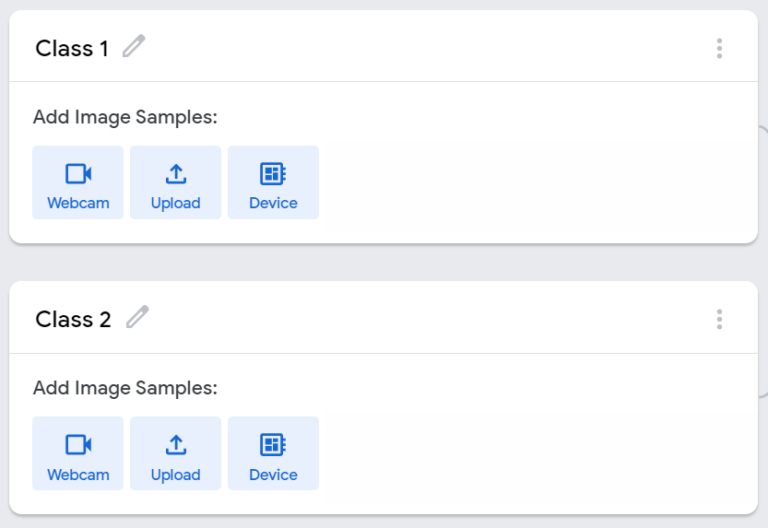768x528 pixels.
Task: Click the Webcam text label in Class 1
Action: click(x=78, y=203)
